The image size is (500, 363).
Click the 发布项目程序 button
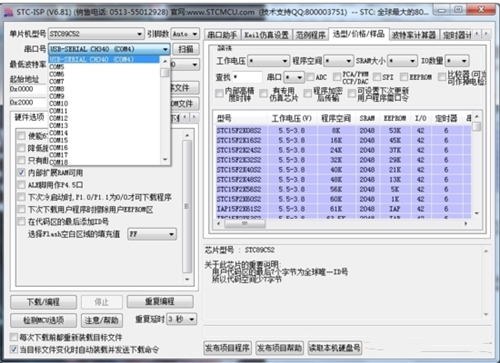tap(228, 348)
